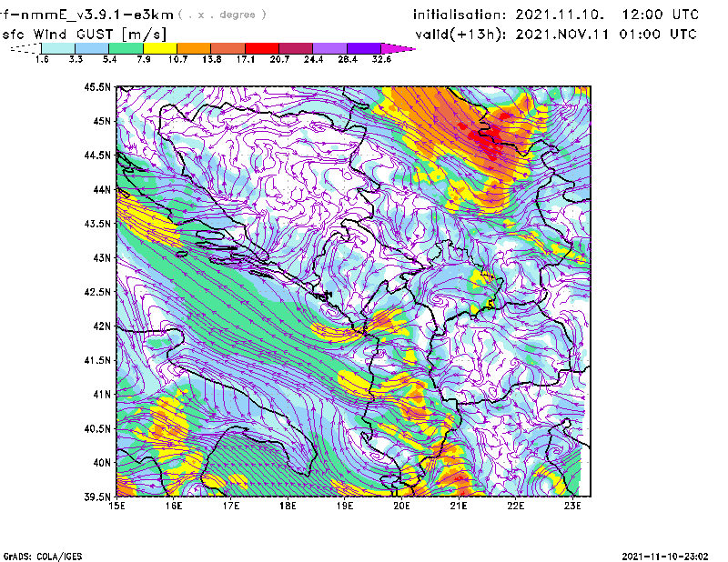Viewport: 728px width, 562px height.
Task: Click the legend value 28.4
Action: 348,59
